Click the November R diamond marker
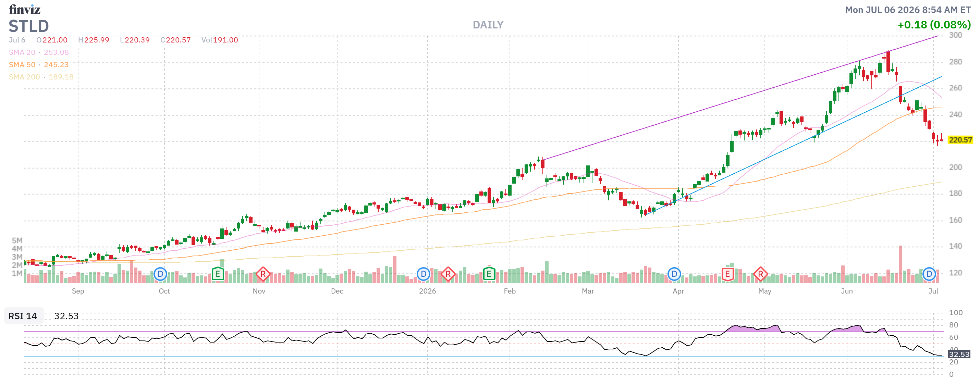The image size is (980, 385). [x=263, y=274]
